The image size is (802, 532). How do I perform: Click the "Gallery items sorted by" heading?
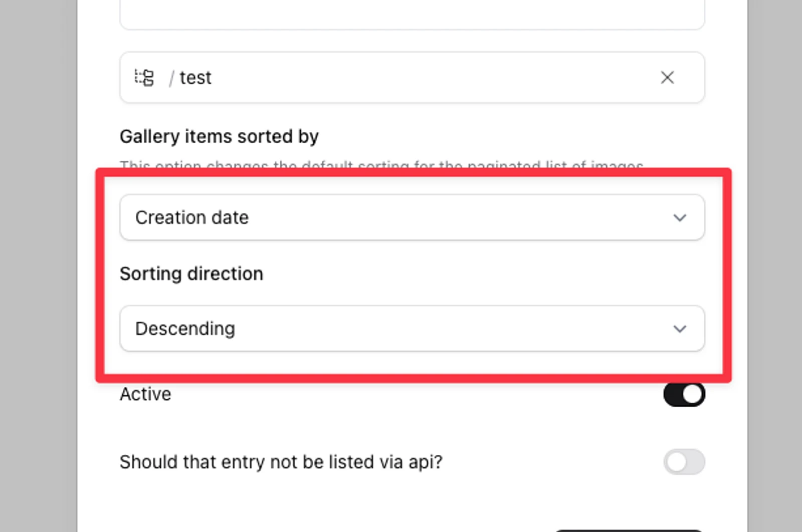(x=219, y=136)
